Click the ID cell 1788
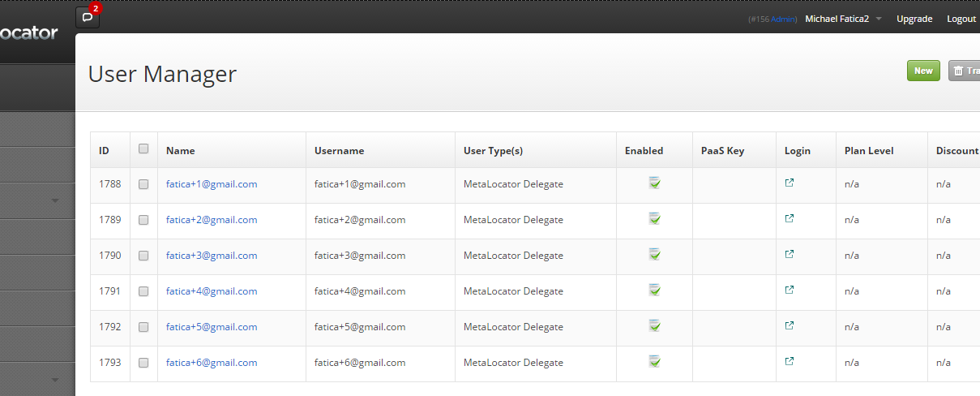 point(110,184)
